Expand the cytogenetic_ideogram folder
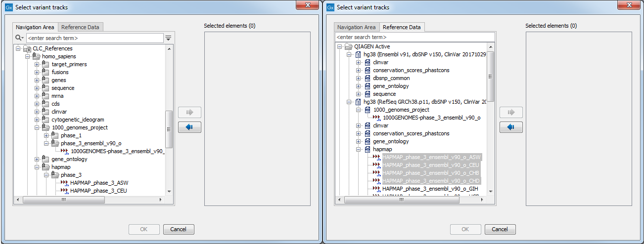Viewport: 644px width, 244px height. [x=37, y=120]
